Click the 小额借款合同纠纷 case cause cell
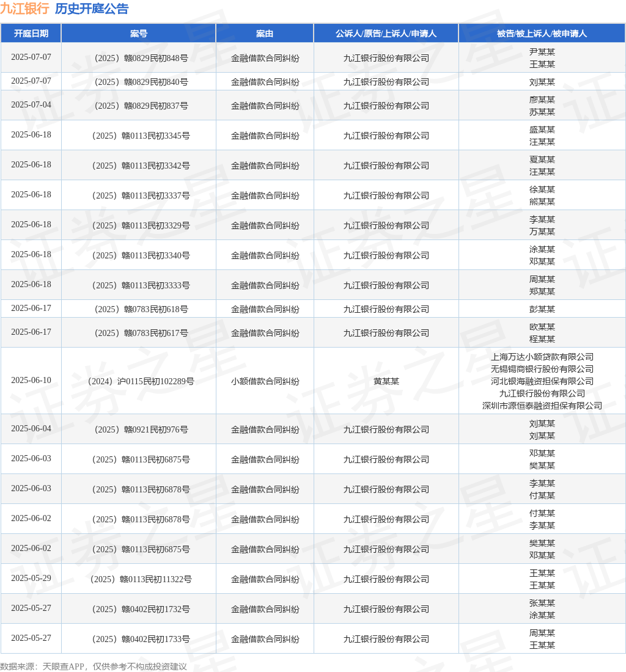 (265, 381)
